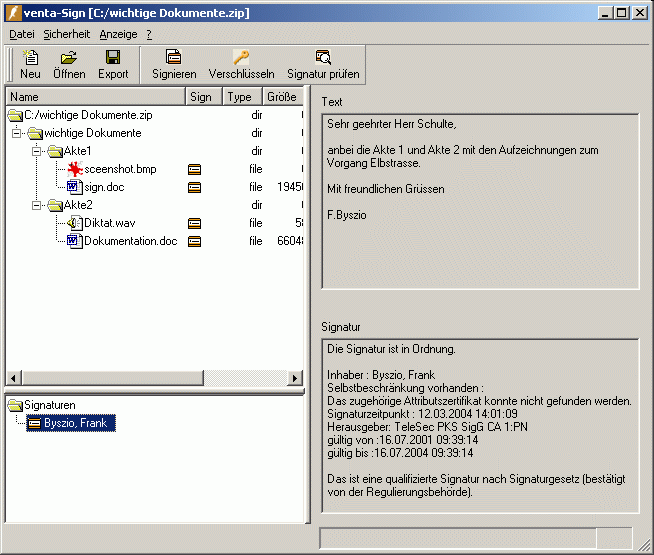Select the Akte2 folder label
This screenshot has width=654, height=555.
[x=78, y=205]
